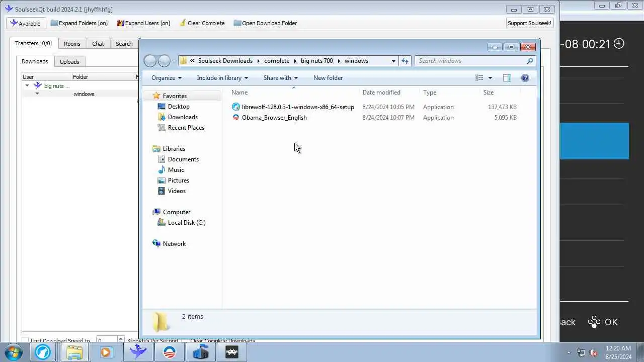The image size is (644, 362).
Task: Create a New folder
Action: (x=328, y=78)
